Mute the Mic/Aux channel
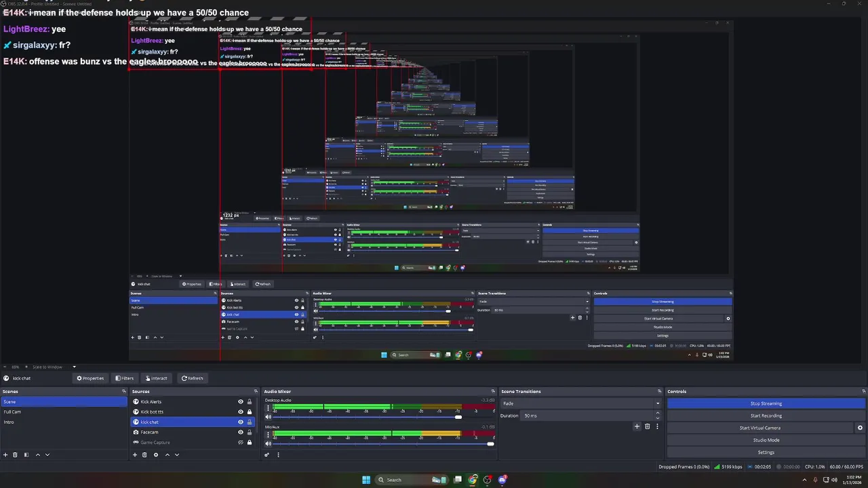This screenshot has width=868, height=488. click(x=268, y=444)
